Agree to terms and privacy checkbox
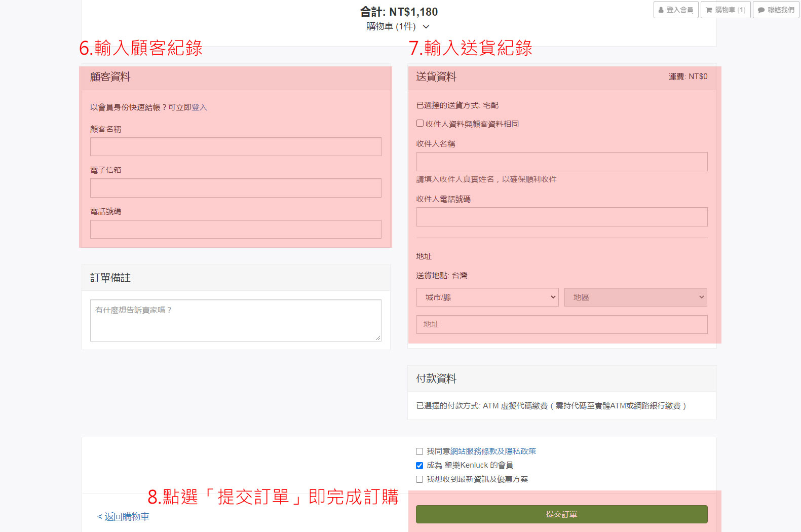The width and height of the screenshot is (801, 532). [x=419, y=451]
